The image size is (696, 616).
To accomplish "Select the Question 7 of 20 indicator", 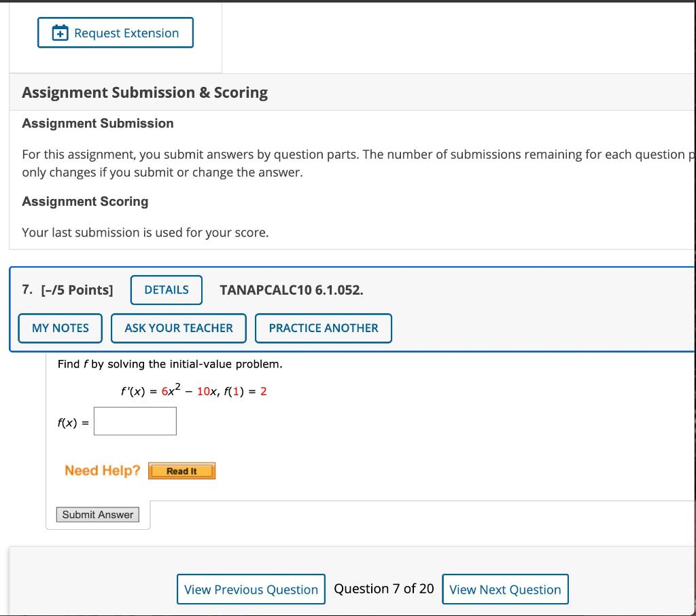I will [383, 589].
